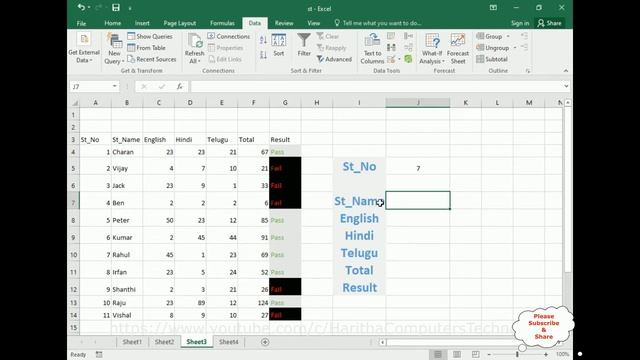Open the New Query dropdown
This screenshot has height=360, width=640.
pyautogui.click(x=114, y=49)
